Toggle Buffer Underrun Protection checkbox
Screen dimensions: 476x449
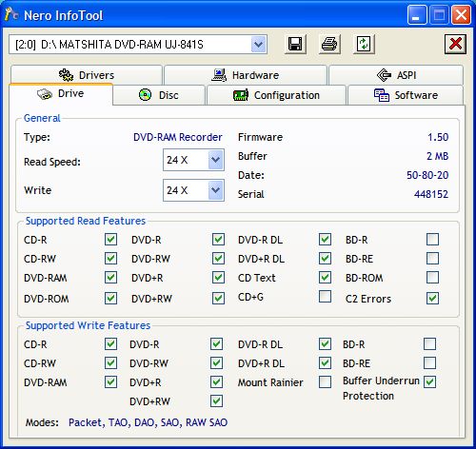coord(430,382)
